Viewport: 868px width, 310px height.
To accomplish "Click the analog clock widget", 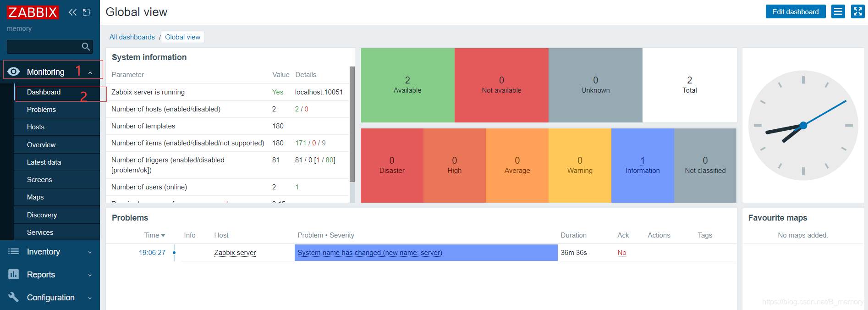I will point(803,125).
